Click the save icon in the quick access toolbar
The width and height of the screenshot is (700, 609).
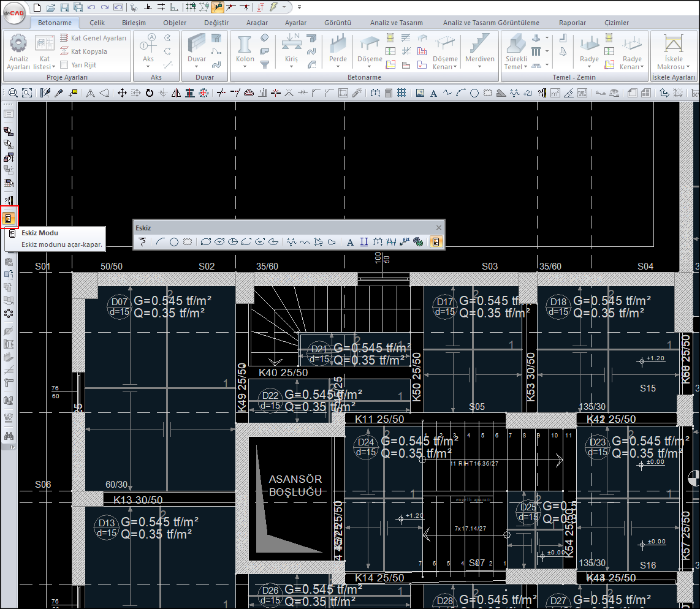[64, 7]
